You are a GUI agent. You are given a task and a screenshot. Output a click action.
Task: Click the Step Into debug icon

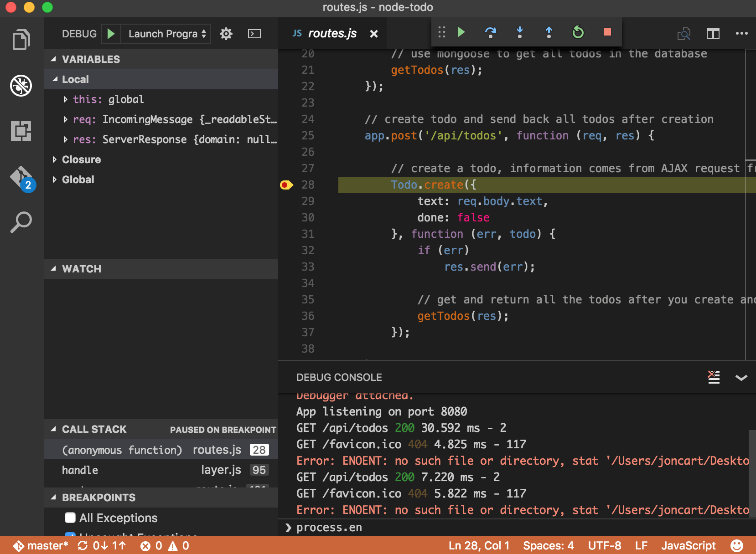[x=520, y=32]
